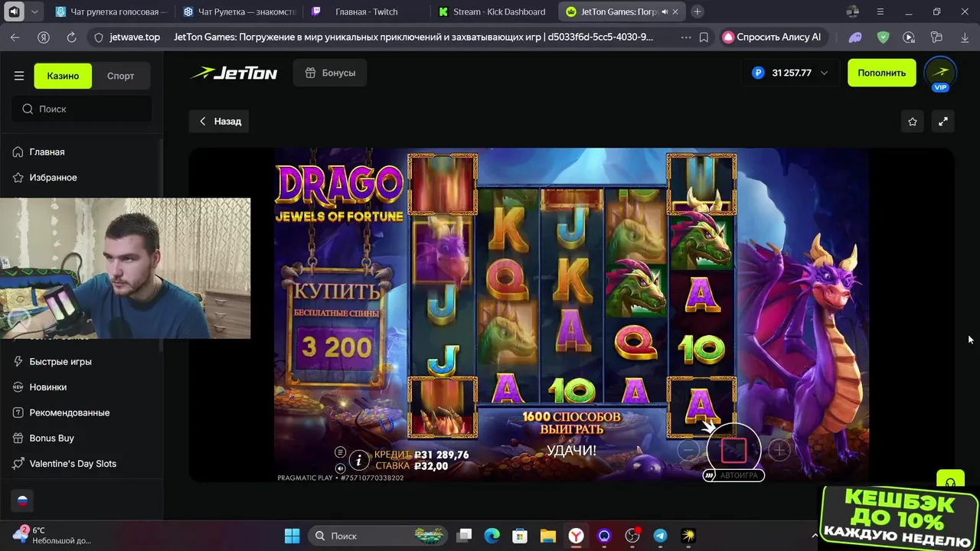Screen dimensions: 980x551
Task: Open tab list dropdown arrow at top-left
Action: coord(35,11)
